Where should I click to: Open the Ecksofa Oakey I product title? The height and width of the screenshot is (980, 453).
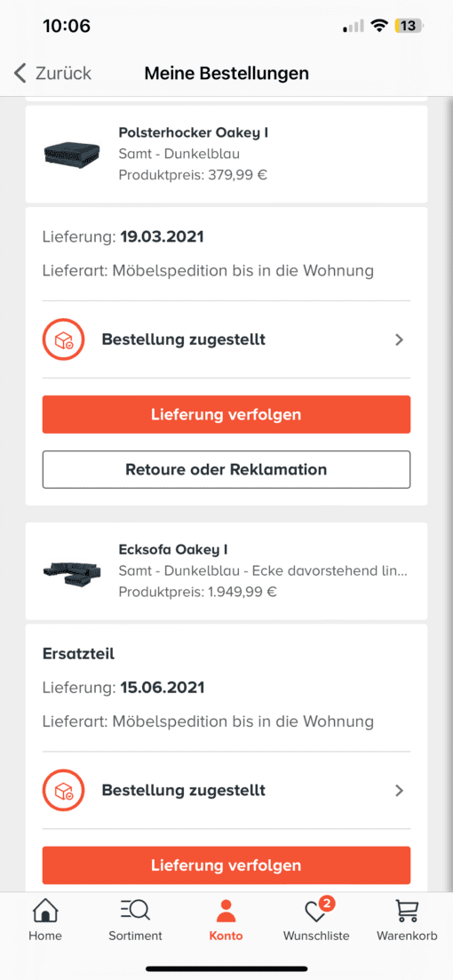pos(173,549)
